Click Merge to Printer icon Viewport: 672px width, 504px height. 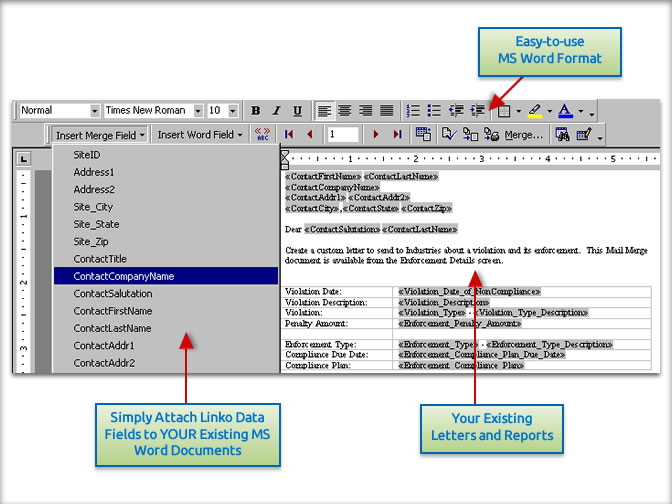tap(491, 135)
